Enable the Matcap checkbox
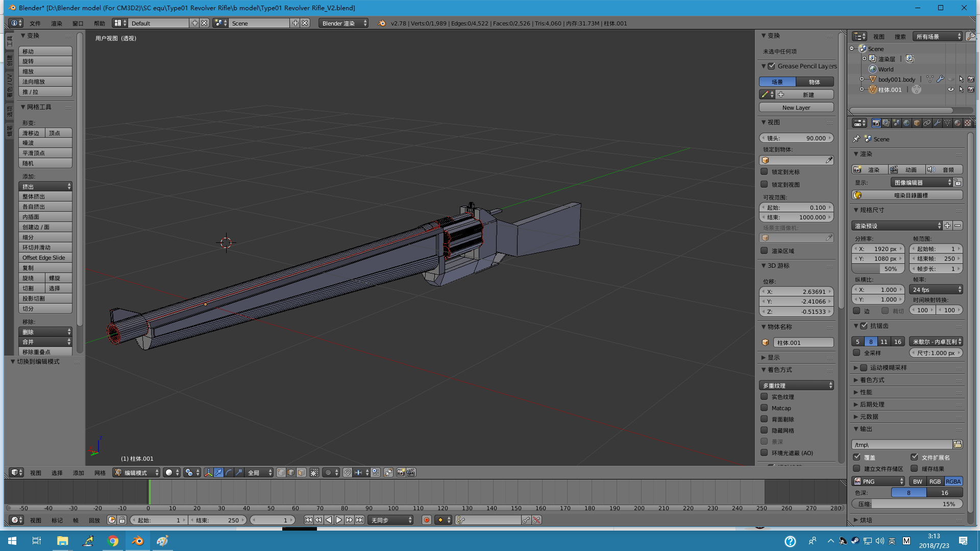This screenshot has height=551, width=980. (x=764, y=408)
